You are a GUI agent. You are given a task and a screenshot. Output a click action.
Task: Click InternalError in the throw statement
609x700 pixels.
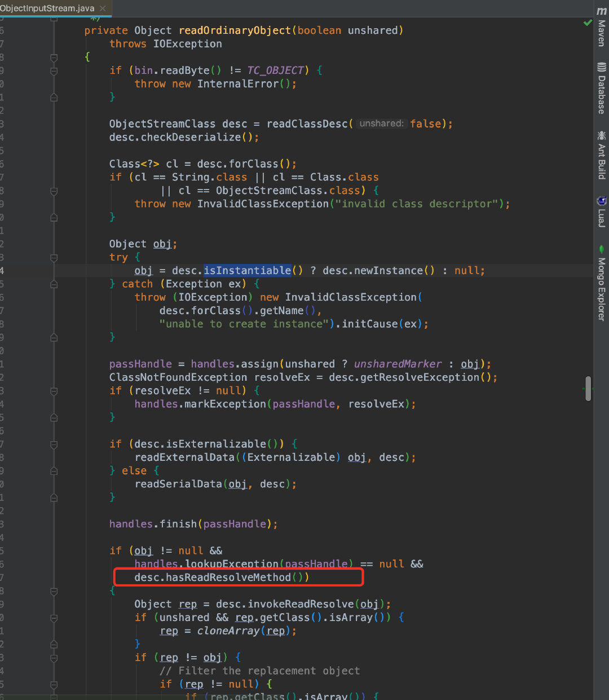tap(238, 84)
